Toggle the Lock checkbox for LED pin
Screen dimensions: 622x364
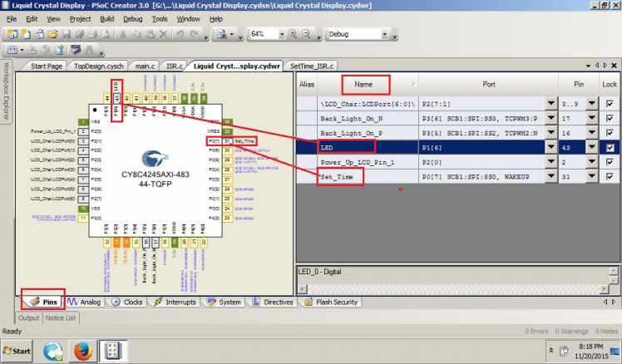coord(610,146)
